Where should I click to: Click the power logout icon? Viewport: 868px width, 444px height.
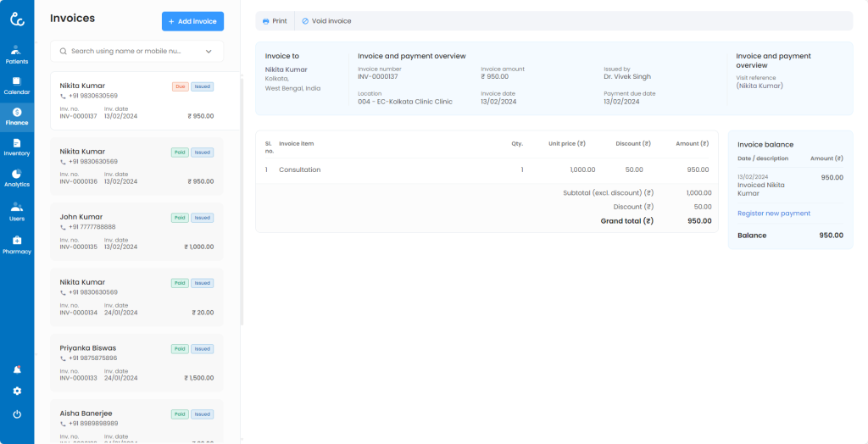17,414
